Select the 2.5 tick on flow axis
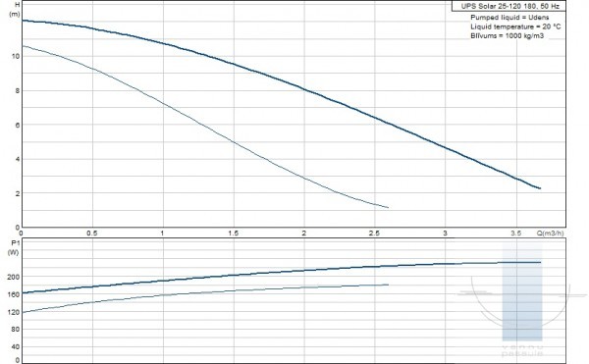The image size is (589, 364). click(x=374, y=234)
